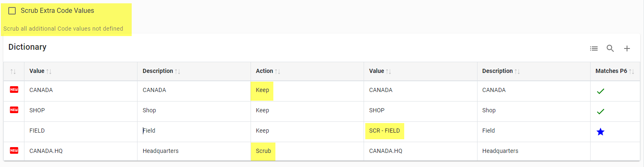Click the green checkmark in CANADA row
The image size is (644, 167).
pos(601,91)
